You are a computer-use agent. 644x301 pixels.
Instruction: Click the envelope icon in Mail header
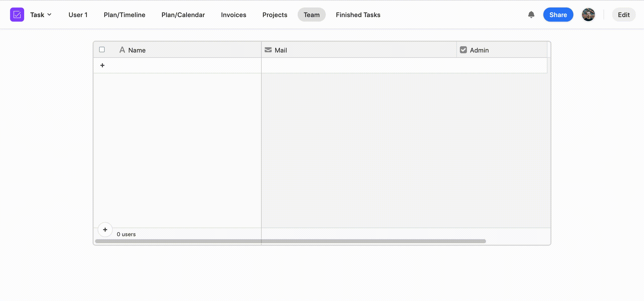click(268, 50)
